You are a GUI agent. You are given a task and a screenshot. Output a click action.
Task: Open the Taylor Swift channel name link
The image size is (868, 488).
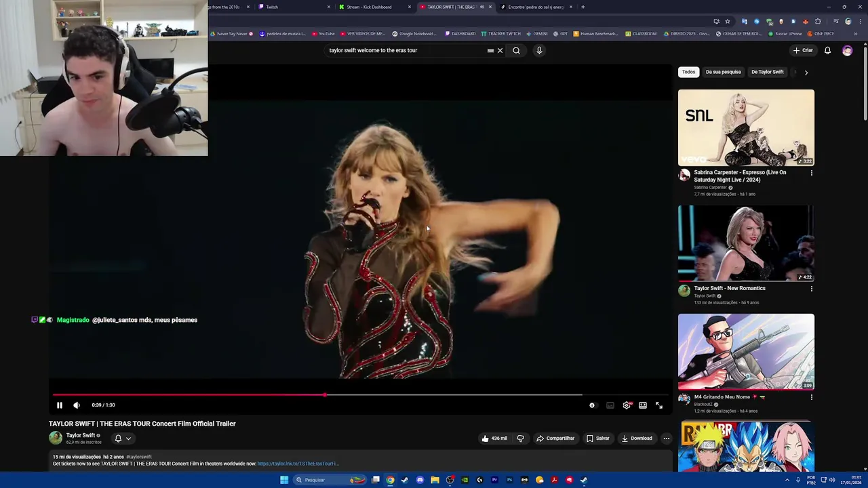[x=81, y=435]
